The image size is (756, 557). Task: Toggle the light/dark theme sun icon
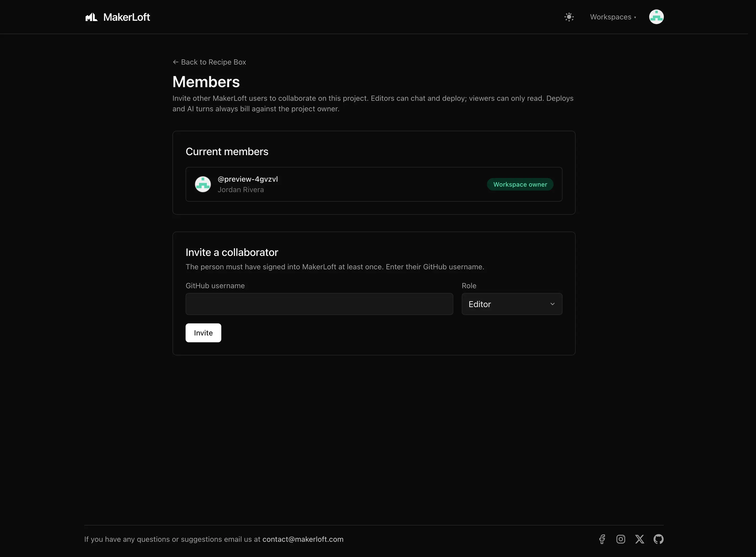pyautogui.click(x=569, y=17)
